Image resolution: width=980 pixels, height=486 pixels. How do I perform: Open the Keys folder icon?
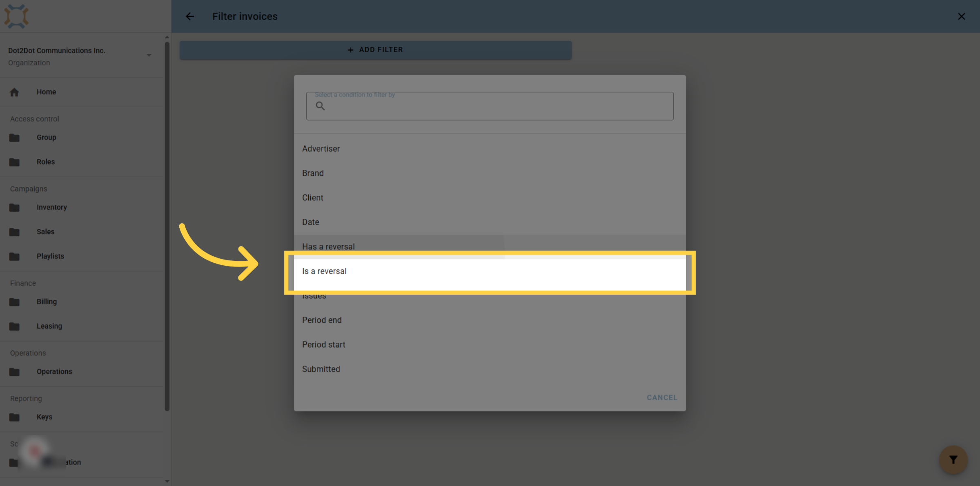point(14,417)
